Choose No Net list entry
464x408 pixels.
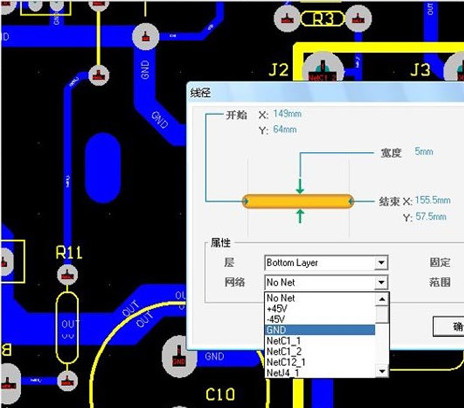click(x=320, y=298)
